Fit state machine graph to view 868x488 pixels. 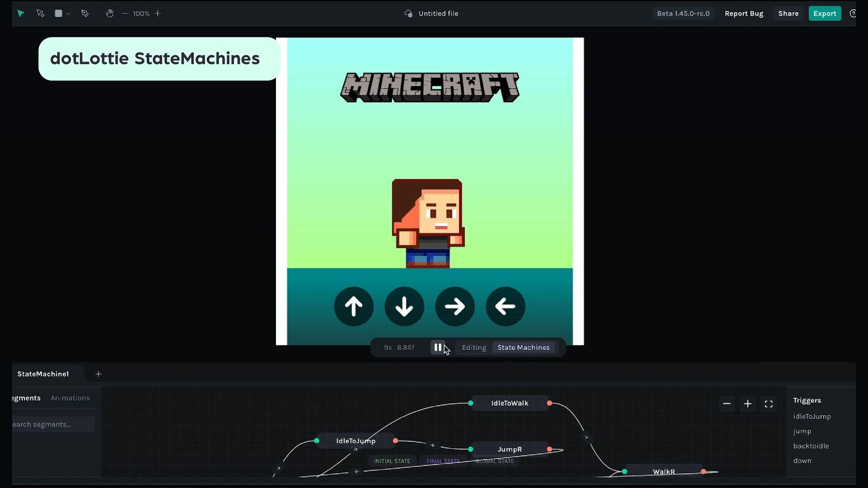(769, 404)
